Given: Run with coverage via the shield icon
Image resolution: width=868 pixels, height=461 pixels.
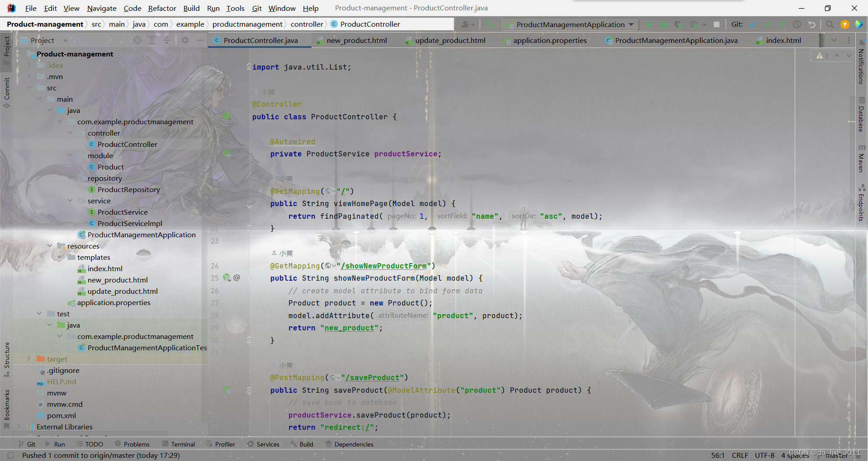Looking at the screenshot, I should (678, 24).
